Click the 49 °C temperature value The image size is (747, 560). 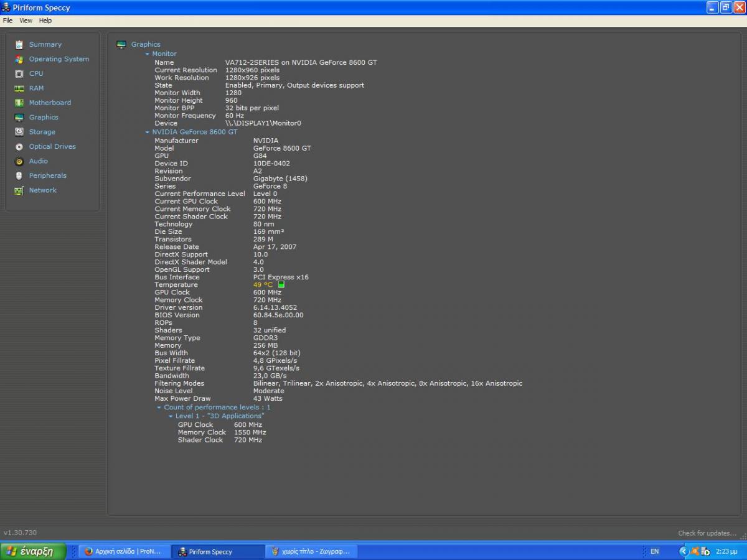pos(263,285)
